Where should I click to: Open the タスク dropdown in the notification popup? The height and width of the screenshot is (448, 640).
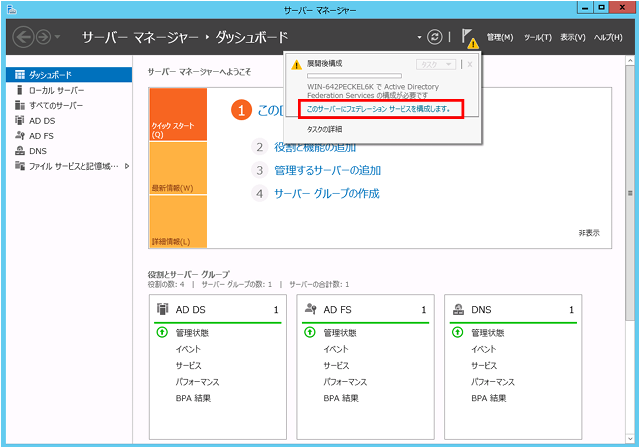click(436, 64)
